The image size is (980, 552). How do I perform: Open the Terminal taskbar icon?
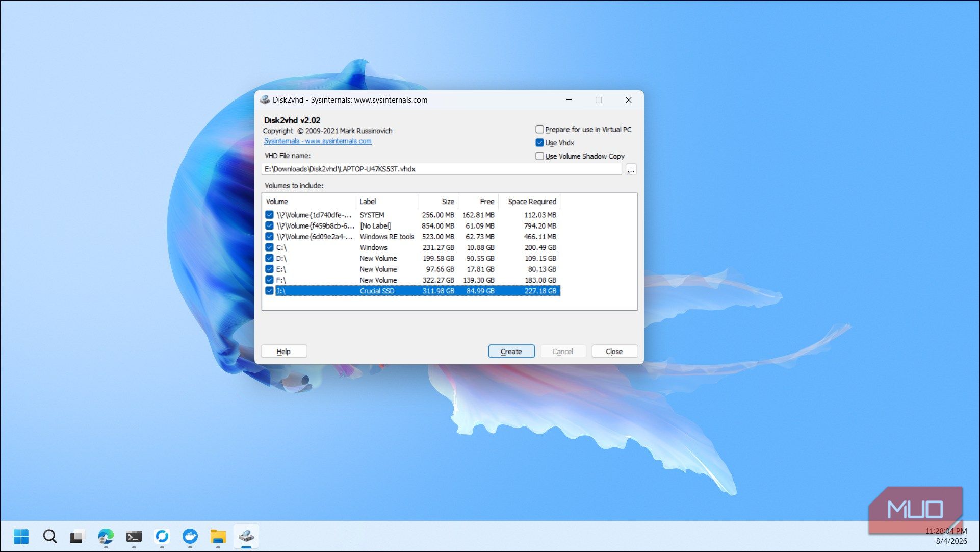pyautogui.click(x=134, y=536)
